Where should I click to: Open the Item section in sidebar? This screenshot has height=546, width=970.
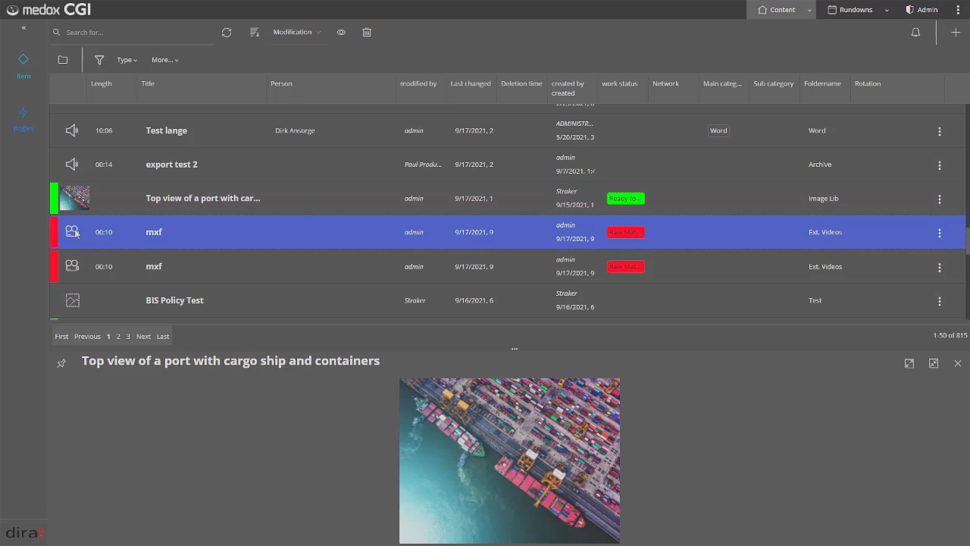pyautogui.click(x=23, y=66)
